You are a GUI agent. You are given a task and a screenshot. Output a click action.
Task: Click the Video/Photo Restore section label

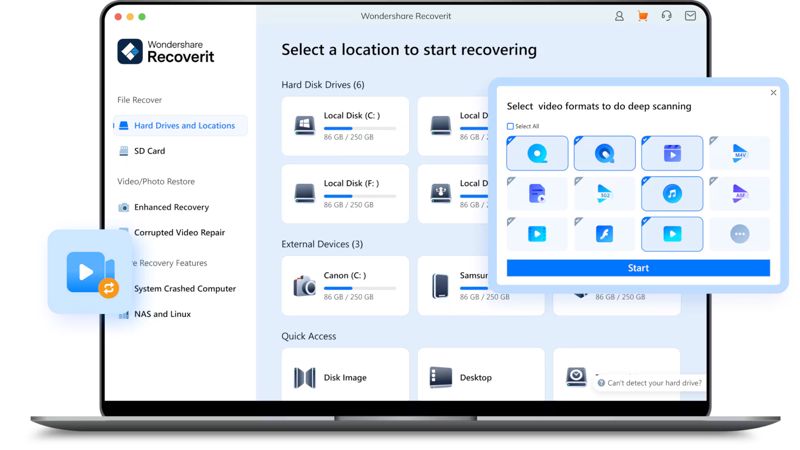[x=156, y=182]
